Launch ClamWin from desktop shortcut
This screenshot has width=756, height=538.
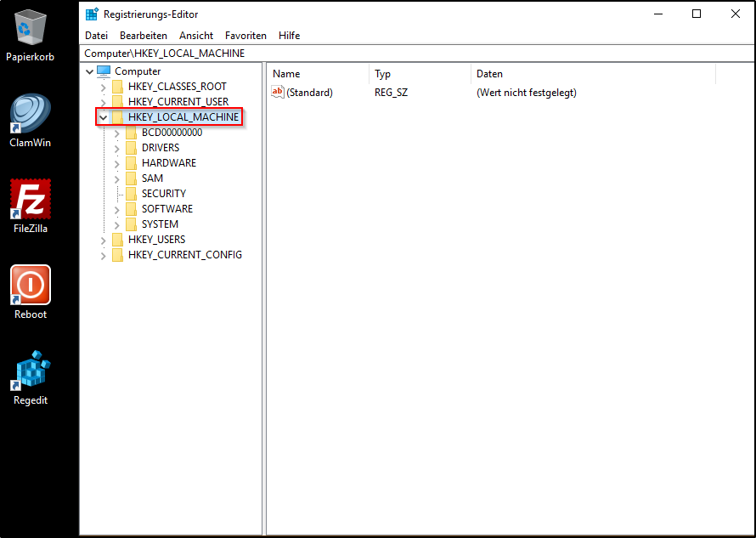click(x=31, y=121)
